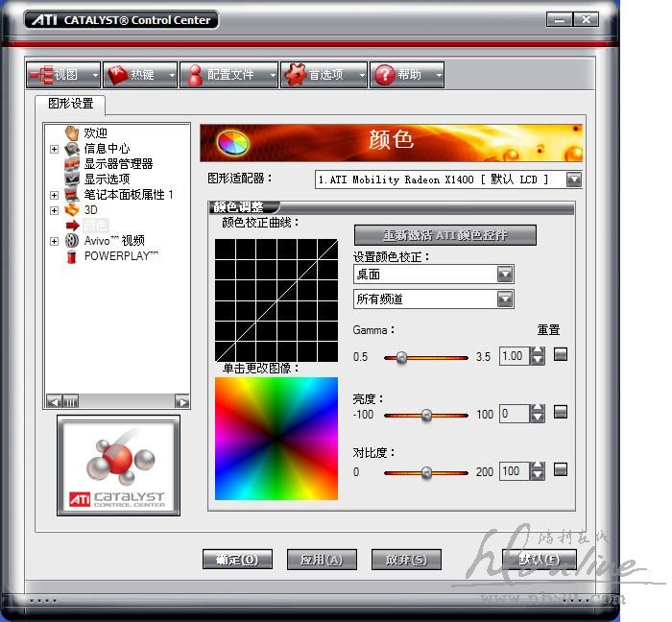
Task: Click the 欢迎 hand icon
Action: (72, 133)
